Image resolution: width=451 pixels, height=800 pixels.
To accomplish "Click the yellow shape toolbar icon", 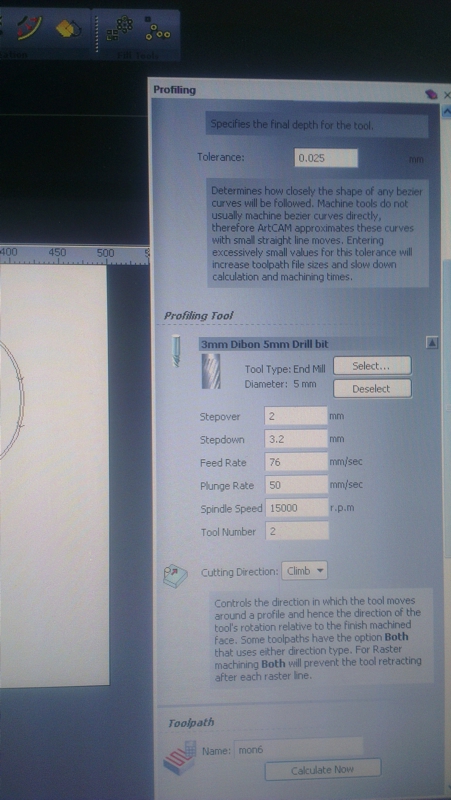I will 69,28.
